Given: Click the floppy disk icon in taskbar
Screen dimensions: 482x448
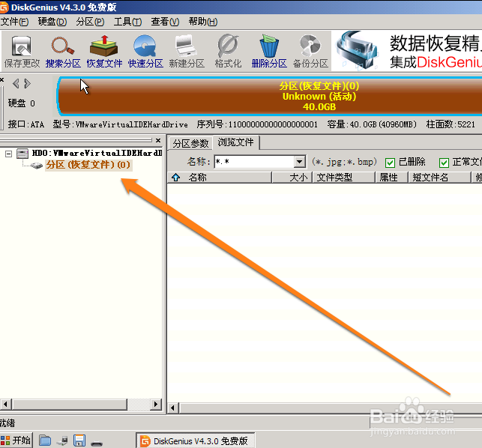Looking at the screenshot, I should [x=79, y=441].
